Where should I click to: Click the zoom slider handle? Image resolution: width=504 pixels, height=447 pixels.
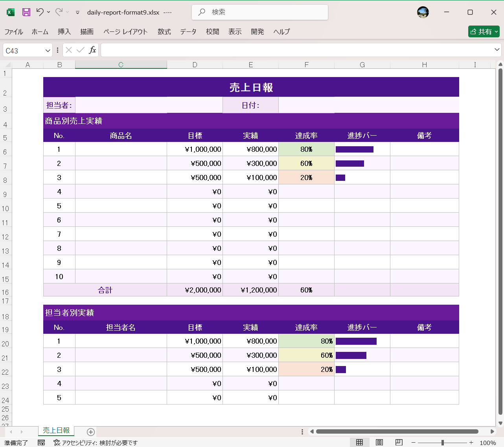pyautogui.click(x=443, y=443)
